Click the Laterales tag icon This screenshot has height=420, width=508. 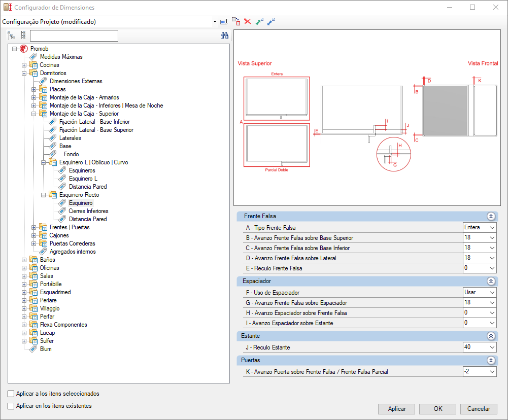click(53, 138)
